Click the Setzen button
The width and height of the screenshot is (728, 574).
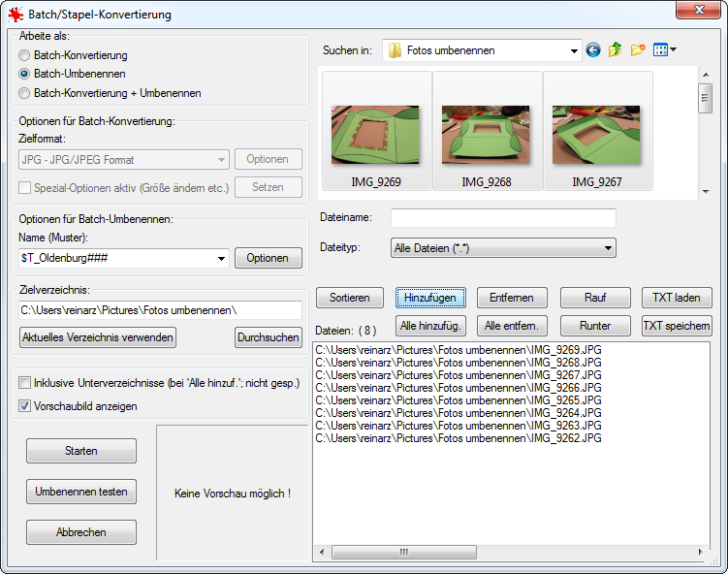coord(268,187)
